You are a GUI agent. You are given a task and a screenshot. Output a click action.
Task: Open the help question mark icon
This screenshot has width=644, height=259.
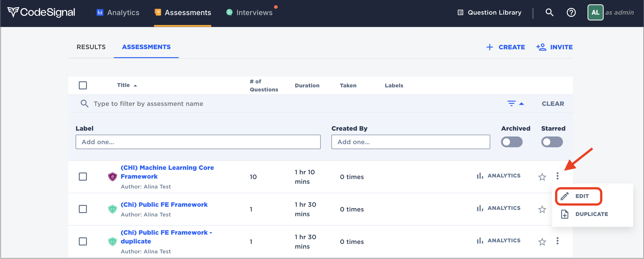pos(571,12)
